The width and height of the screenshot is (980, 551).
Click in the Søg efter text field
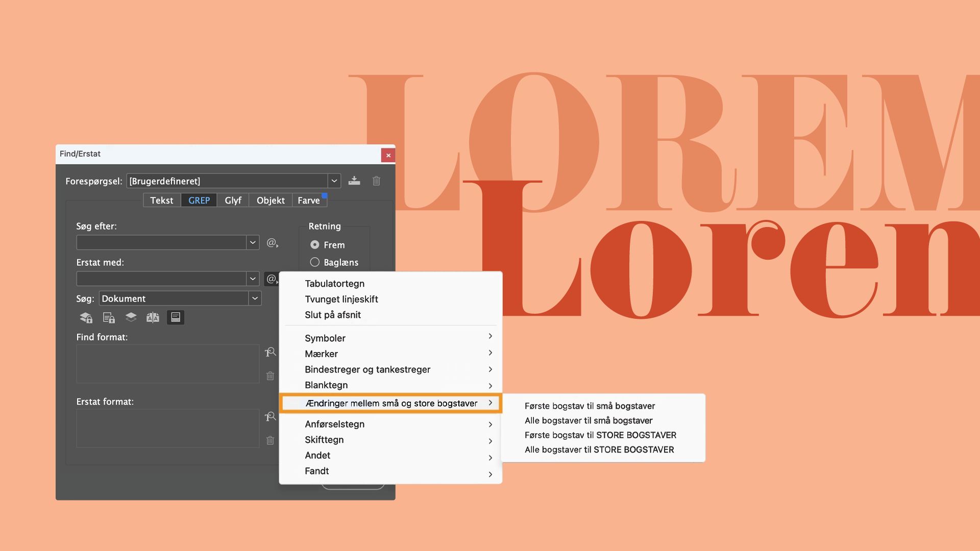[161, 243]
